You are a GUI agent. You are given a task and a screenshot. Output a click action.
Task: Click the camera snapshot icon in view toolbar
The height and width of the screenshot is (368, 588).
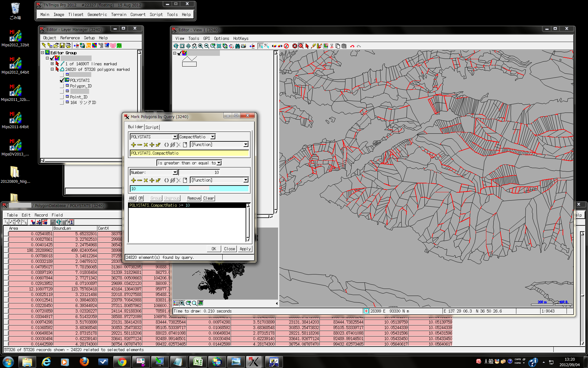click(x=243, y=46)
